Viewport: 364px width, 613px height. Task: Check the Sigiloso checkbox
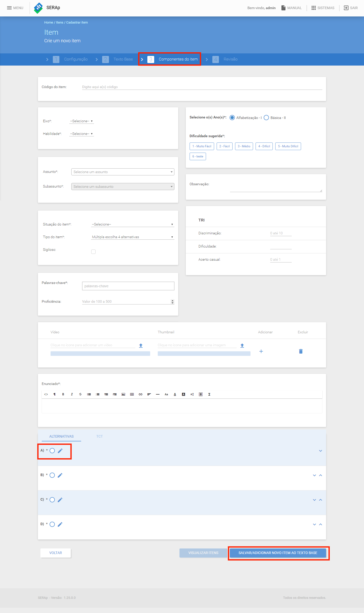coord(94,252)
